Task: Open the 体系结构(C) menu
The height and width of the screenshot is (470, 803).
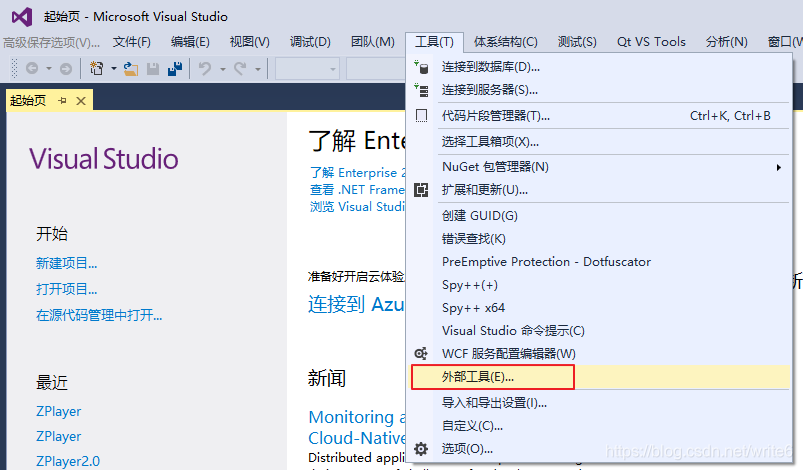Action: [505, 41]
